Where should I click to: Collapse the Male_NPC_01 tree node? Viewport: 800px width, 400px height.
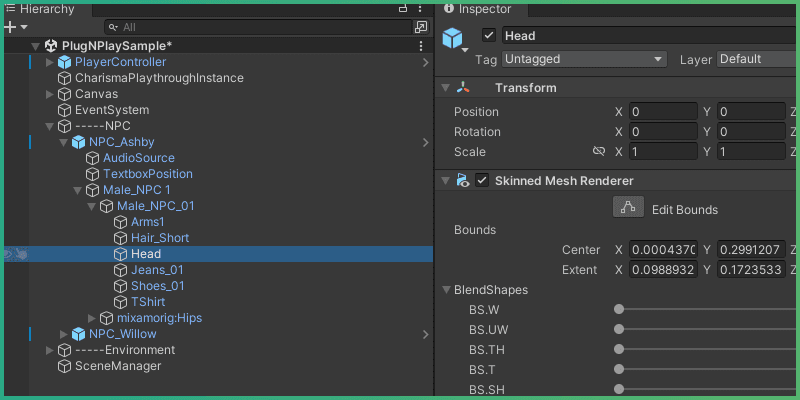tap(91, 206)
